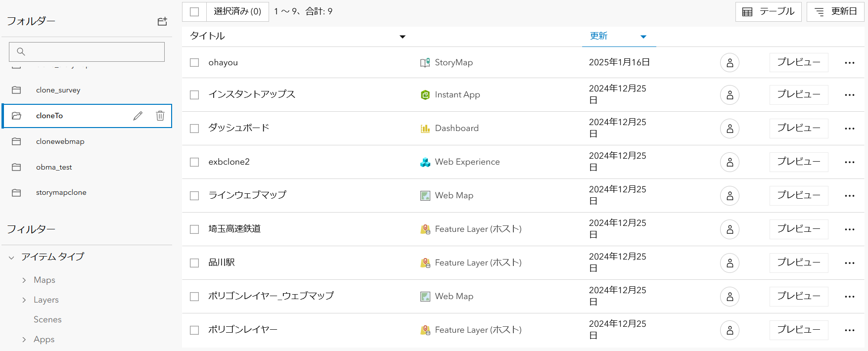
Task: Open owner profile icon for the インスタントアップス row
Action: tap(730, 95)
